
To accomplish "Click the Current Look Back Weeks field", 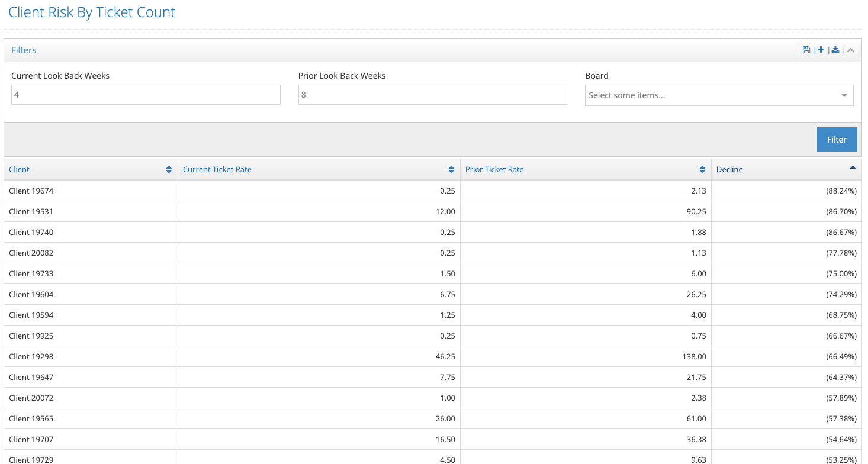I will tap(146, 95).
